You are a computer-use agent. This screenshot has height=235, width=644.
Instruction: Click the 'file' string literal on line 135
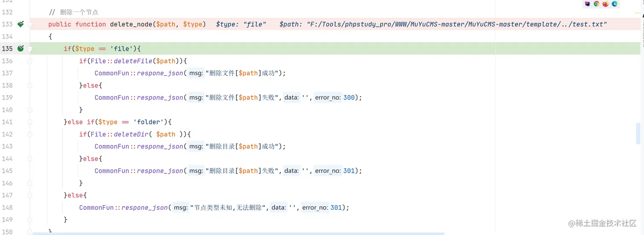tap(121, 49)
